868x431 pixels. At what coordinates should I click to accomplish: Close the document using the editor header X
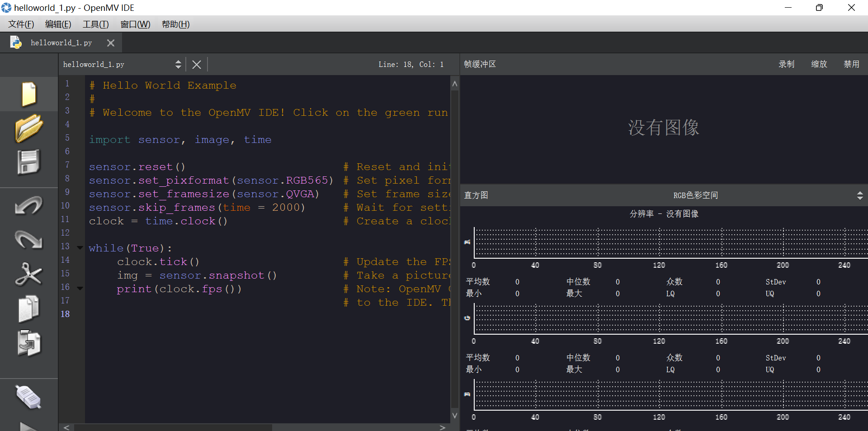click(196, 65)
